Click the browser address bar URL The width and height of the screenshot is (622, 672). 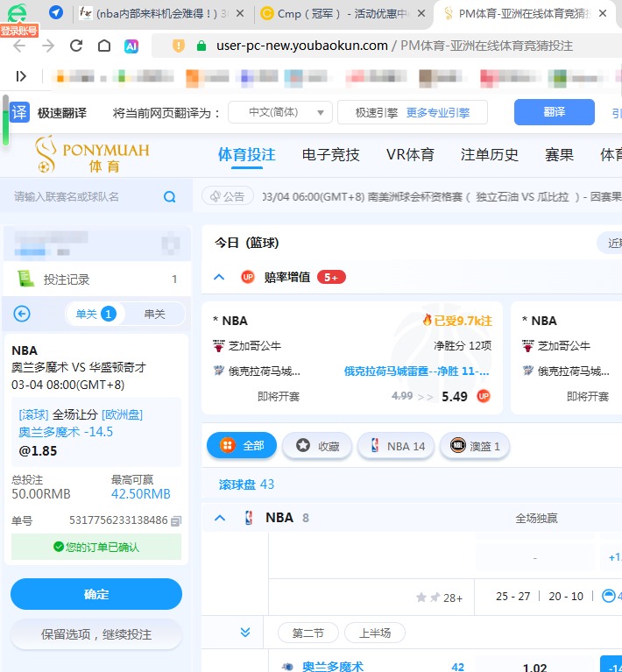pos(301,46)
